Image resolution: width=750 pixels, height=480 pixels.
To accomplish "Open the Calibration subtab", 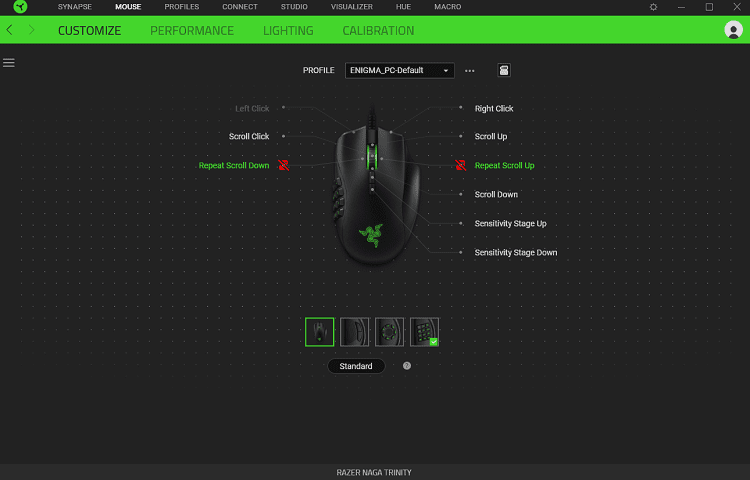I will pos(378,31).
